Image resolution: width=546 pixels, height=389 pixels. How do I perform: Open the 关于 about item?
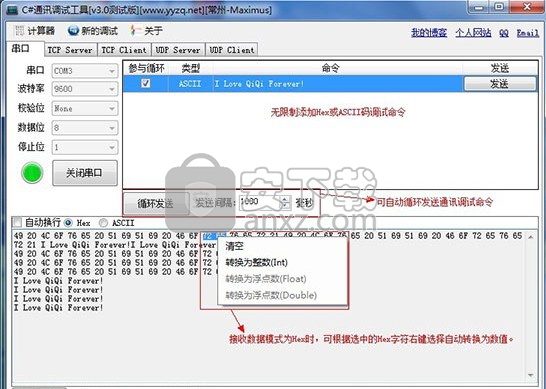tap(146, 31)
